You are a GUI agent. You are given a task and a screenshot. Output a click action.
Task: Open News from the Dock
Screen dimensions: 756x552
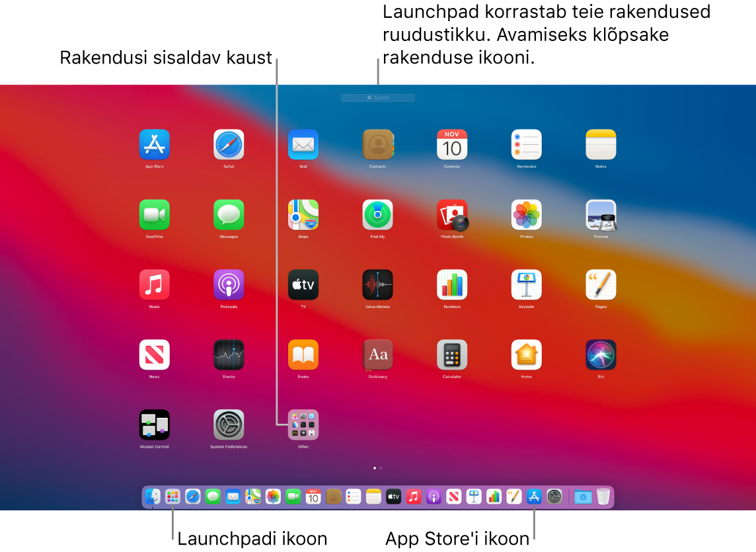pos(454,496)
